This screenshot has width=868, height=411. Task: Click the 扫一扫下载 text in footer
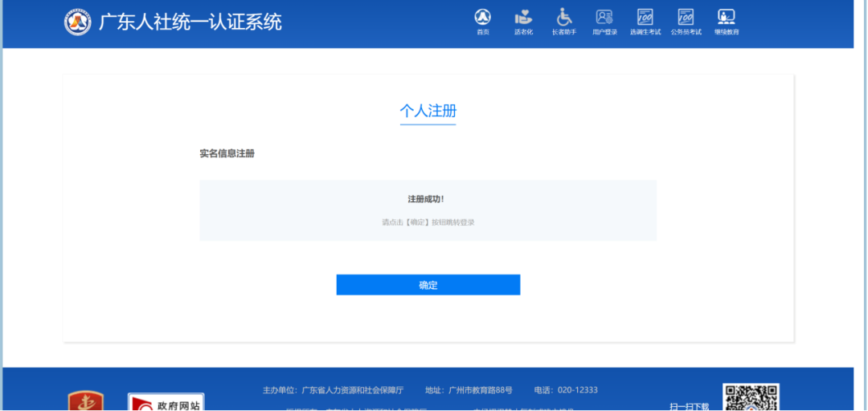click(689, 406)
